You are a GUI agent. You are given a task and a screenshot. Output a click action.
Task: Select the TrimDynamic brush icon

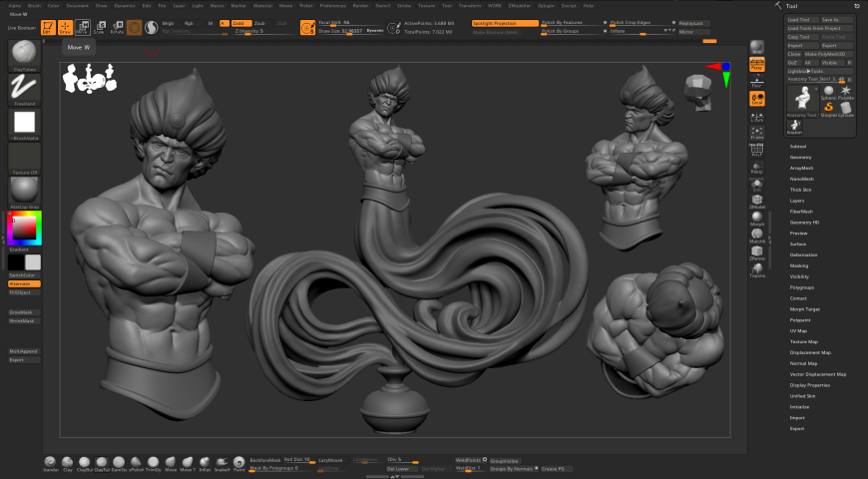click(154, 460)
